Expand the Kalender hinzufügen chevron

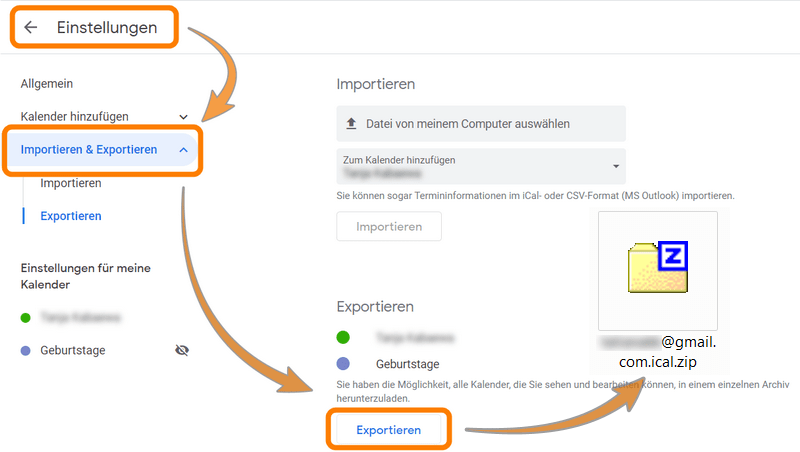pyautogui.click(x=183, y=117)
